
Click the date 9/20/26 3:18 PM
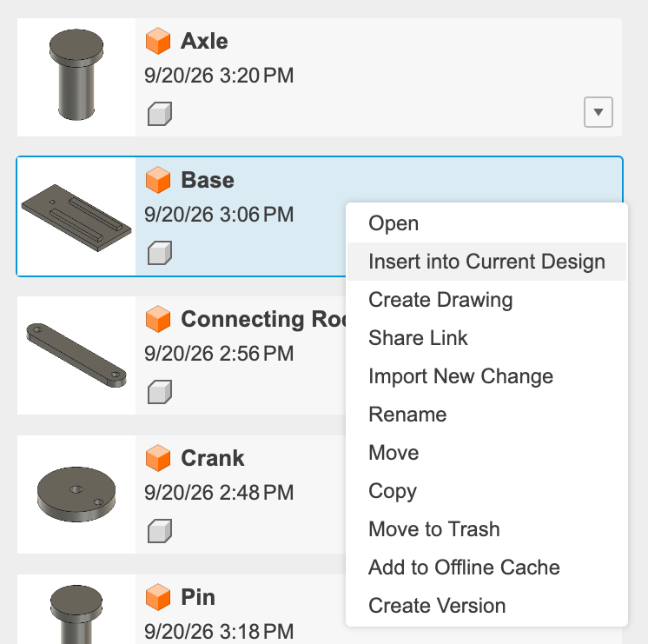[219, 632]
